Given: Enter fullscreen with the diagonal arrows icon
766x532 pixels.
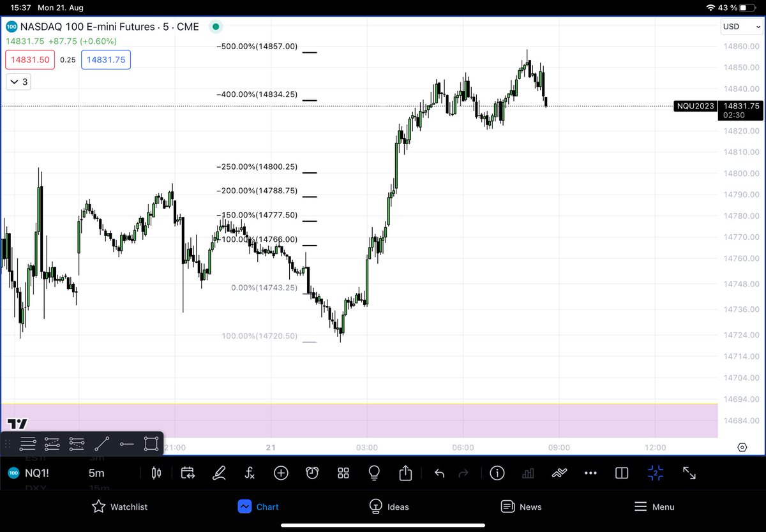Looking at the screenshot, I should click(689, 473).
